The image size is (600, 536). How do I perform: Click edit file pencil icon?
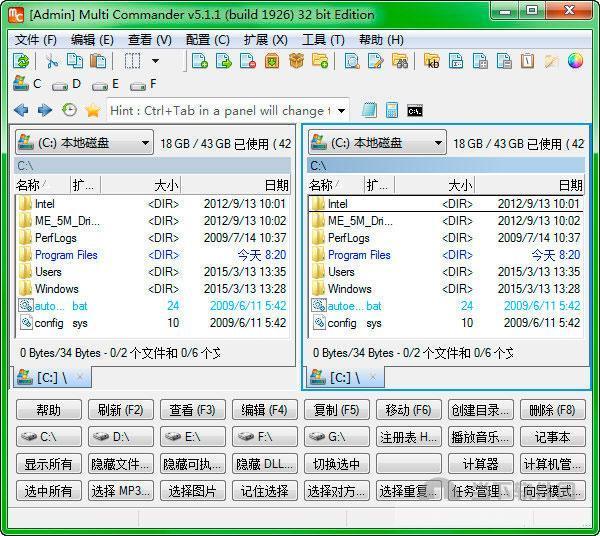pyautogui.click(x=375, y=61)
